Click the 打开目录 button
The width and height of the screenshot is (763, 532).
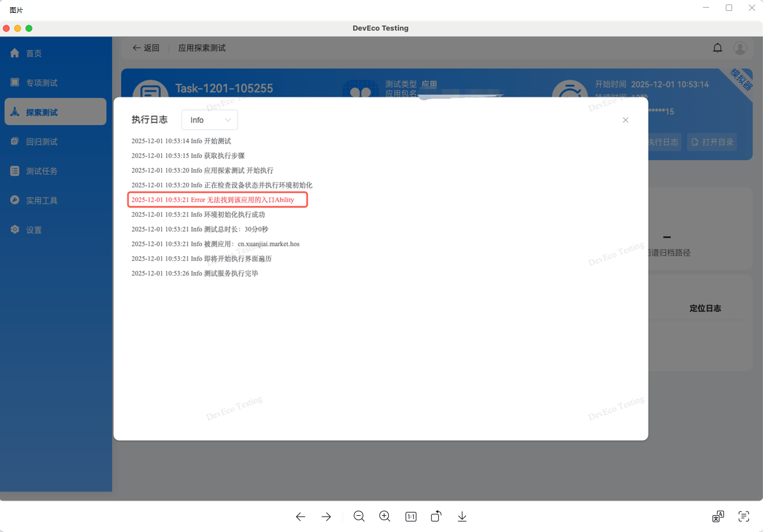712,142
